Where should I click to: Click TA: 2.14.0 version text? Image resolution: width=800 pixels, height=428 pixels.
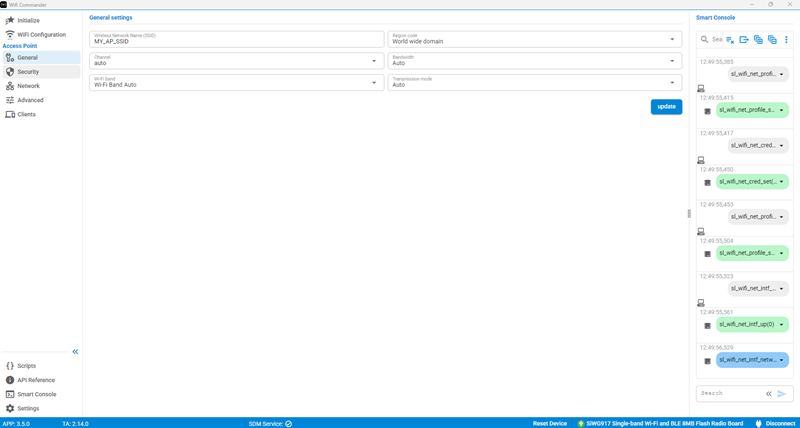click(x=75, y=423)
